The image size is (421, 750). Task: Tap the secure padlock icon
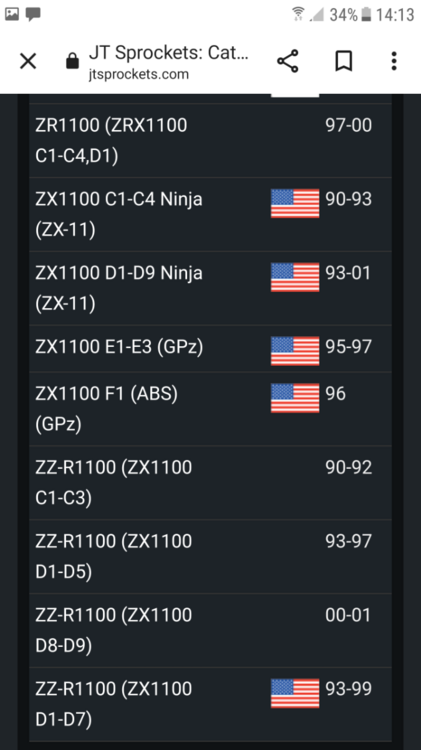pos(72,61)
